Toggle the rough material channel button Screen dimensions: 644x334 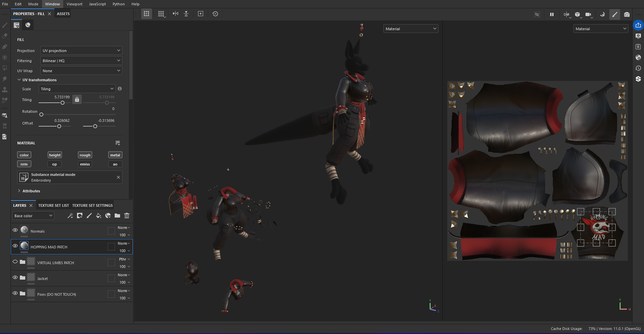pyautogui.click(x=85, y=155)
